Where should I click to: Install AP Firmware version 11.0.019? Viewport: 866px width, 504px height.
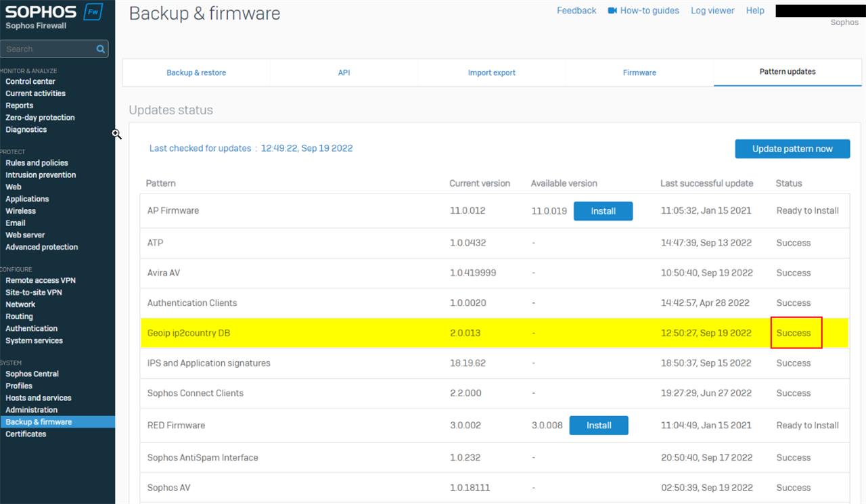pyautogui.click(x=603, y=211)
